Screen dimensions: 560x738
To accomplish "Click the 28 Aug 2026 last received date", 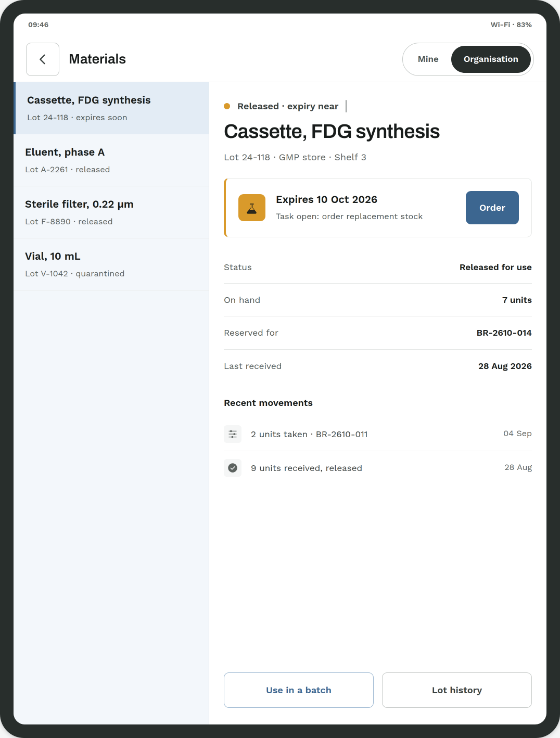I will tap(505, 366).
